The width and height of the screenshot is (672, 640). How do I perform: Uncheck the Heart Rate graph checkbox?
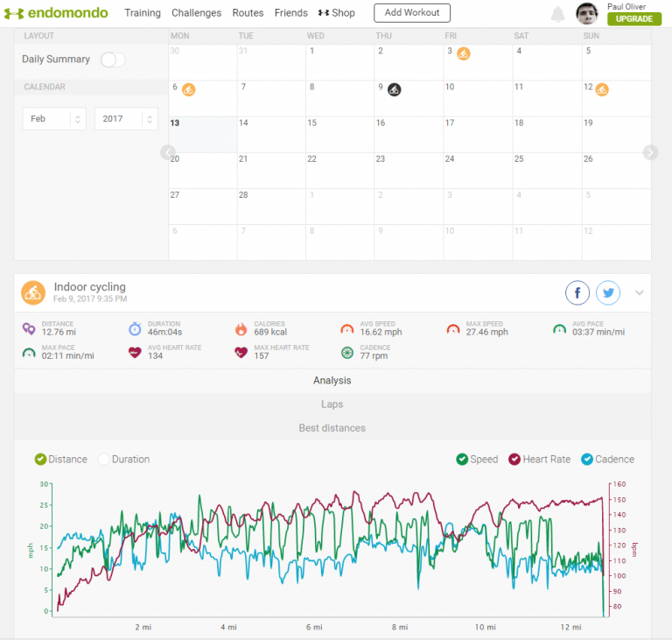click(x=514, y=460)
